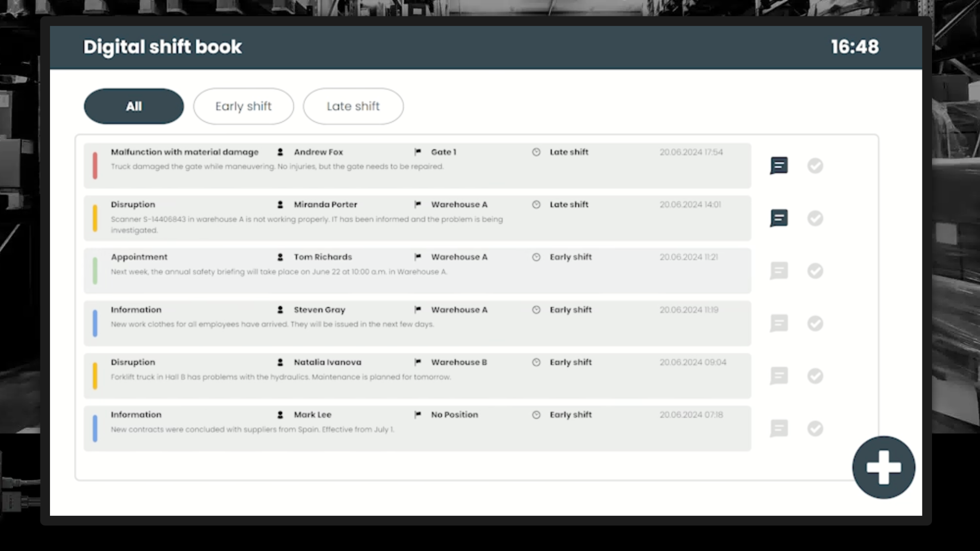Viewport: 980px width, 551px height.
Task: Click the comment icon on Natalia Ivanova's entry
Action: [x=779, y=377]
